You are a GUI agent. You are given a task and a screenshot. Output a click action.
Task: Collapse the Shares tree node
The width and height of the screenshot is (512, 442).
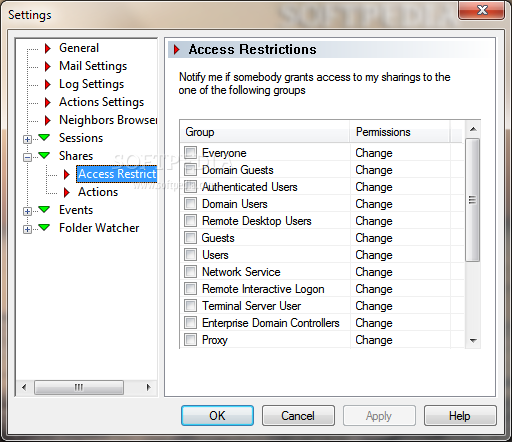coord(27,157)
